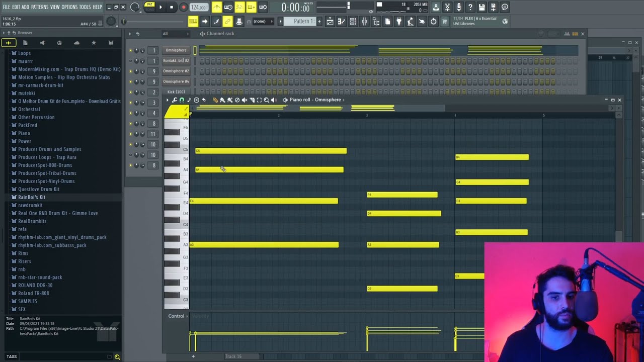The image size is (644, 362).
Task: Open the FILE menu
Action: [7, 7]
